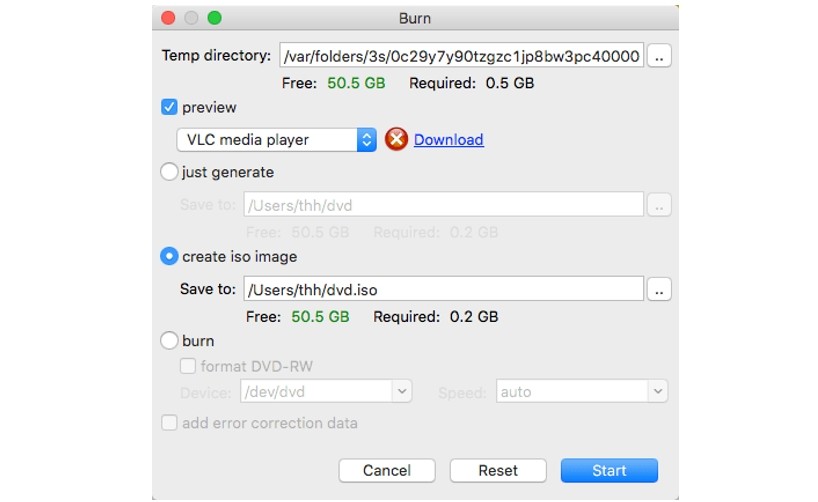Select the burn radio option
Viewport: 818px width, 502px height.
pos(169,340)
